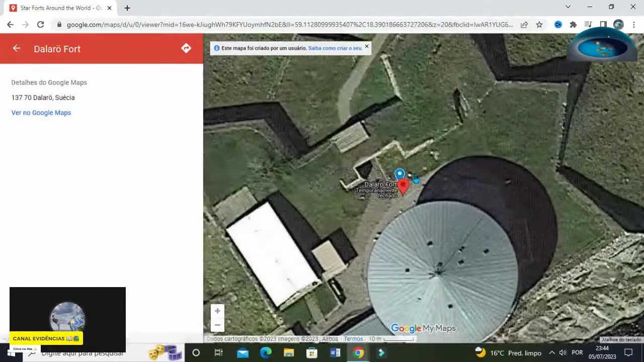
Task: Open Chrome three-dot menu
Action: click(x=633, y=24)
